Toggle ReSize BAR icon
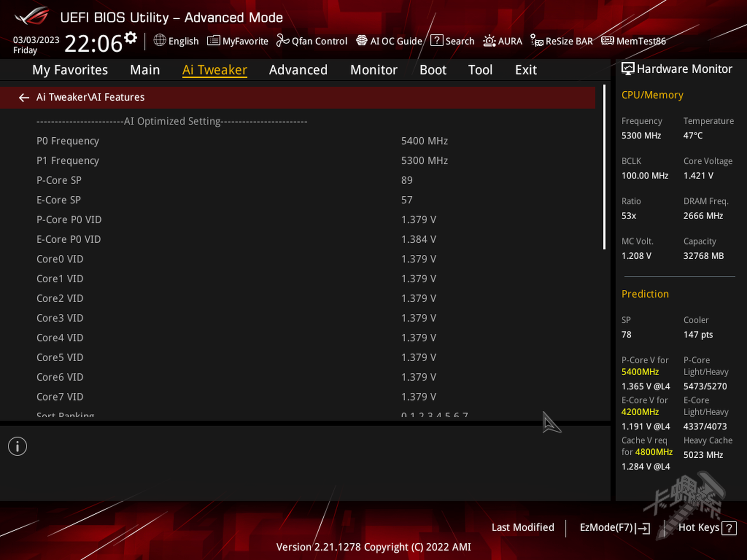 (x=537, y=40)
